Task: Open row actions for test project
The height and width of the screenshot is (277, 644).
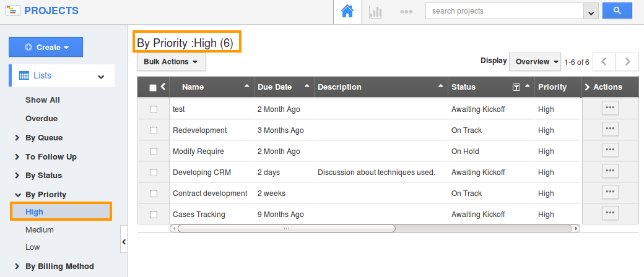Action: pyautogui.click(x=610, y=108)
